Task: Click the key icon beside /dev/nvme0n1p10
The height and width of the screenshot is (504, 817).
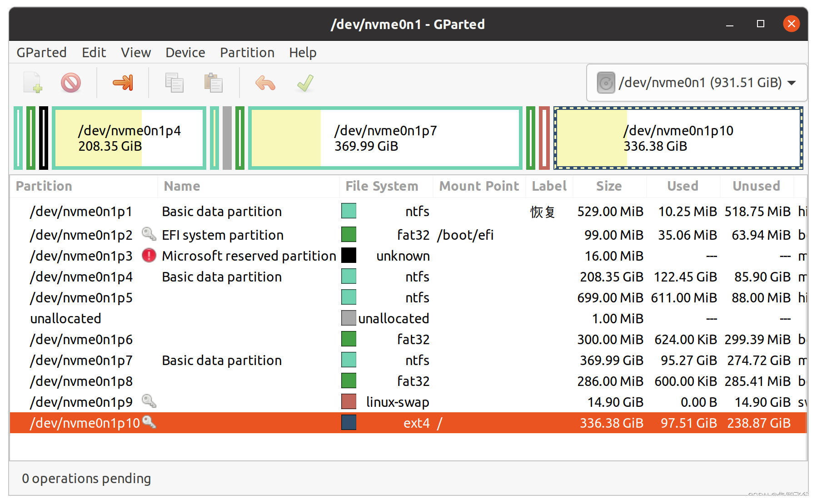Action: tap(149, 422)
